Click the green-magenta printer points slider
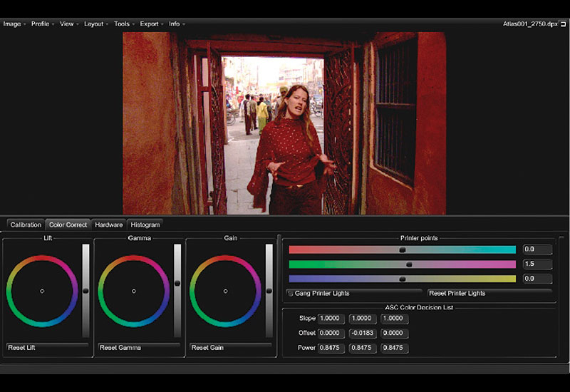The width and height of the screenshot is (570, 392). pyautogui.click(x=402, y=264)
